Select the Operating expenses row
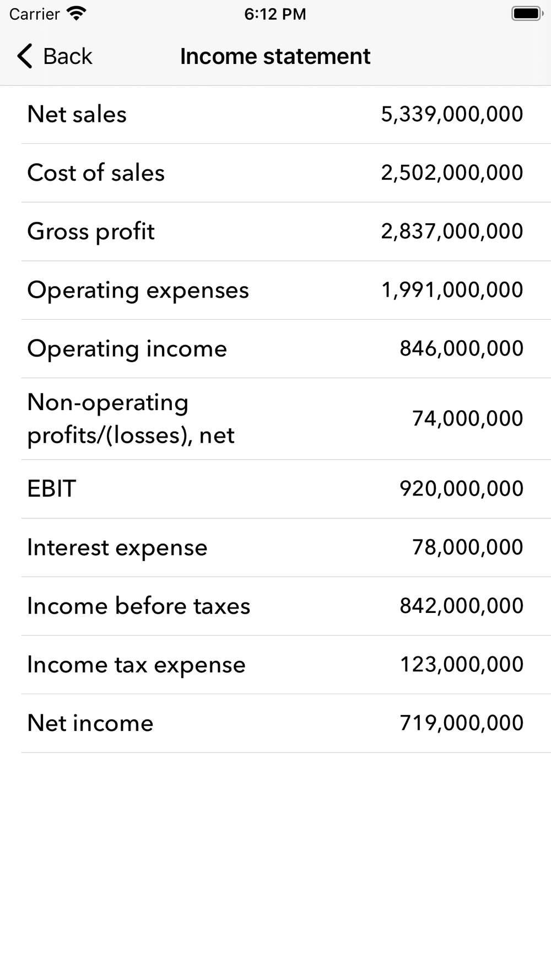 (275, 290)
